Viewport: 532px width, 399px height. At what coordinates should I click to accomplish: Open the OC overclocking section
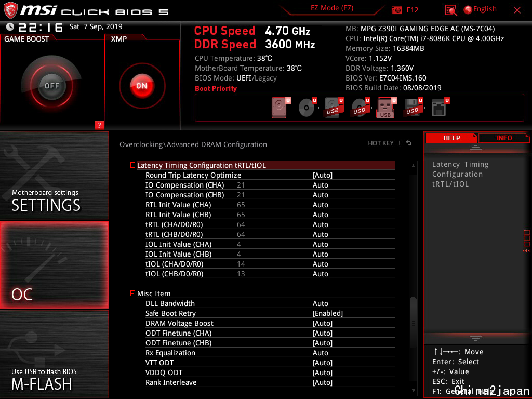[54, 265]
